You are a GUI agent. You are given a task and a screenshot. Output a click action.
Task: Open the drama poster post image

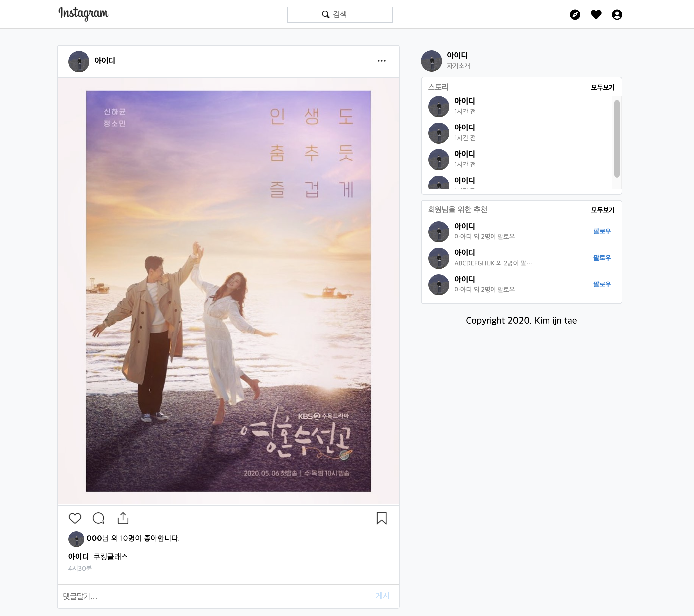(228, 291)
